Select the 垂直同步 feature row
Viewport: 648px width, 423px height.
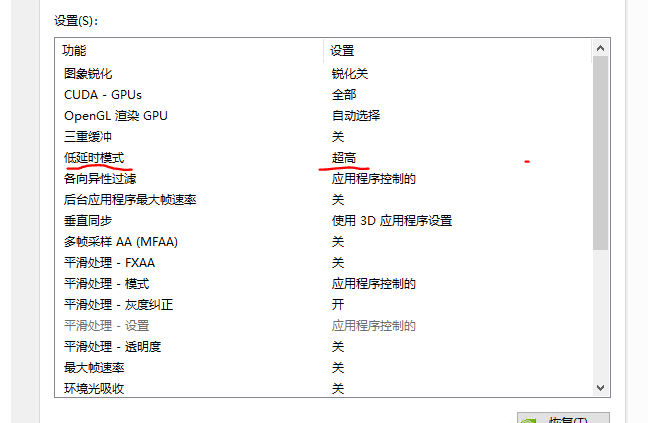coord(88,221)
